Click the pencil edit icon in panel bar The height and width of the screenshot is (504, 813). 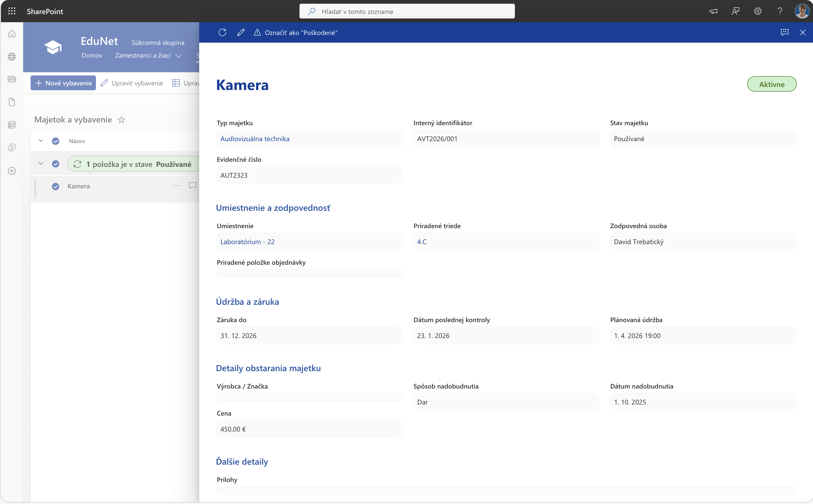click(240, 32)
